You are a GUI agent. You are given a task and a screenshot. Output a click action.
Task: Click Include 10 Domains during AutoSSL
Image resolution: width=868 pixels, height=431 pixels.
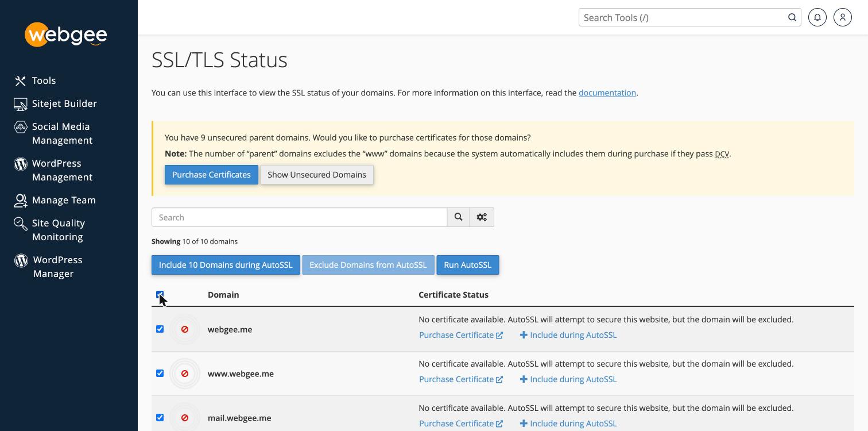tap(226, 265)
